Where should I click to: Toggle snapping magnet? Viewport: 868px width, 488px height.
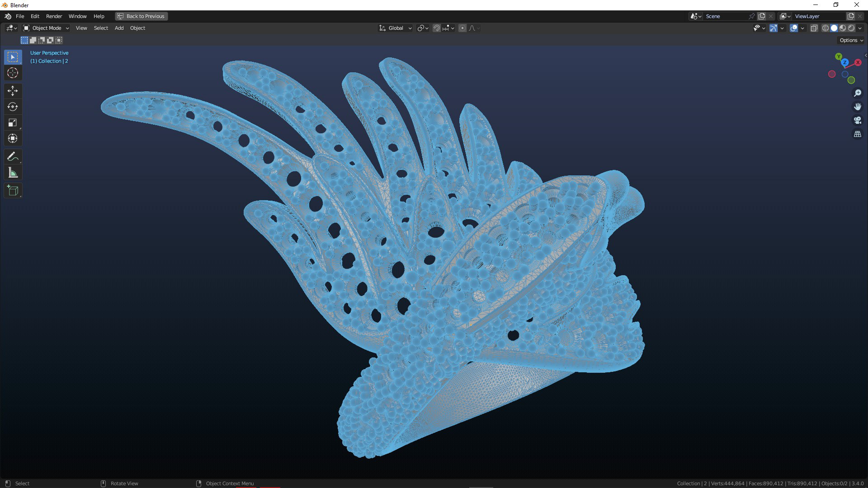[x=437, y=28]
